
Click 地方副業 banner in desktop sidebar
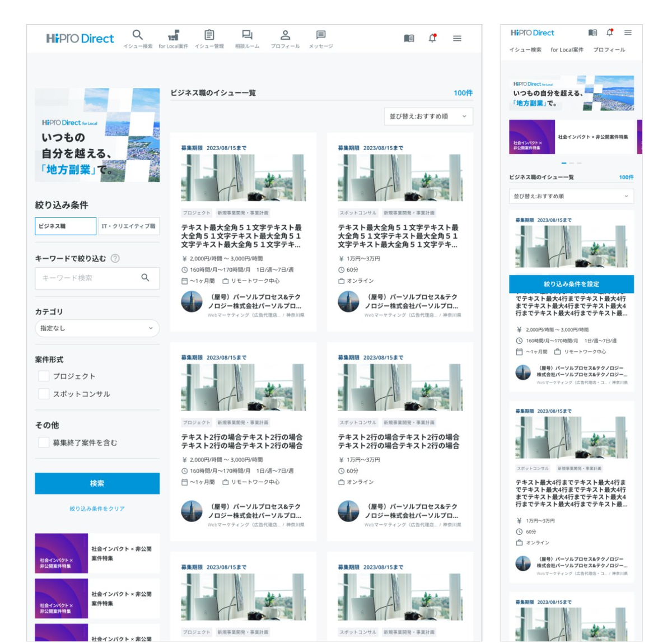click(x=97, y=135)
